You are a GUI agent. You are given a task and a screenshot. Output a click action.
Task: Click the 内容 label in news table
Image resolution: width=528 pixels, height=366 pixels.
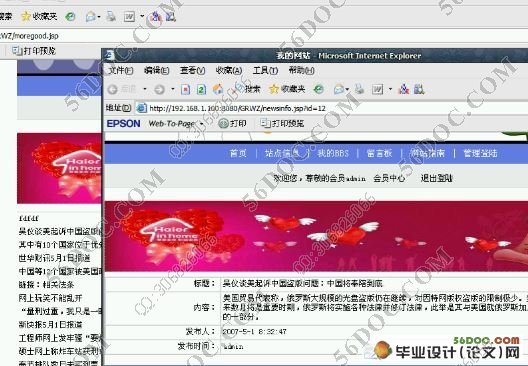click(x=204, y=307)
